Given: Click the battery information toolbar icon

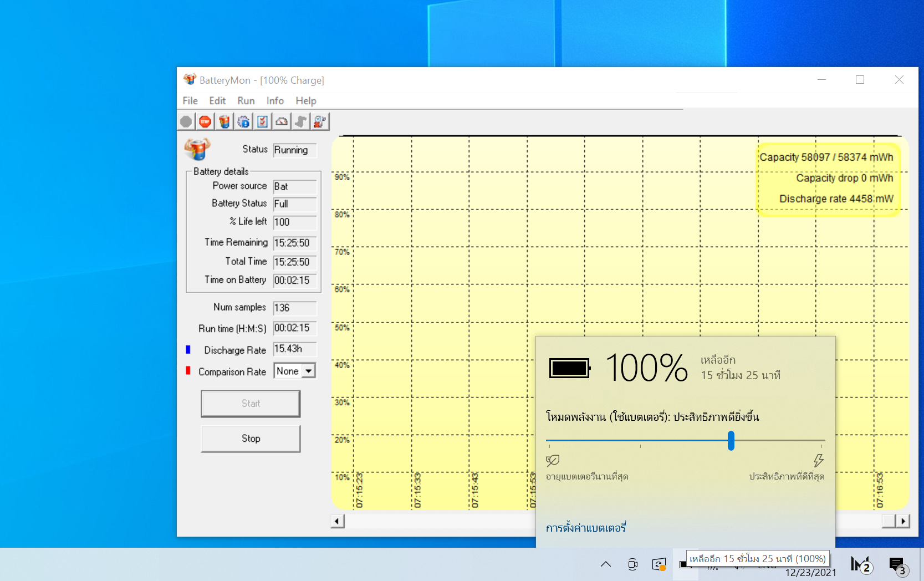Looking at the screenshot, I should 224,121.
